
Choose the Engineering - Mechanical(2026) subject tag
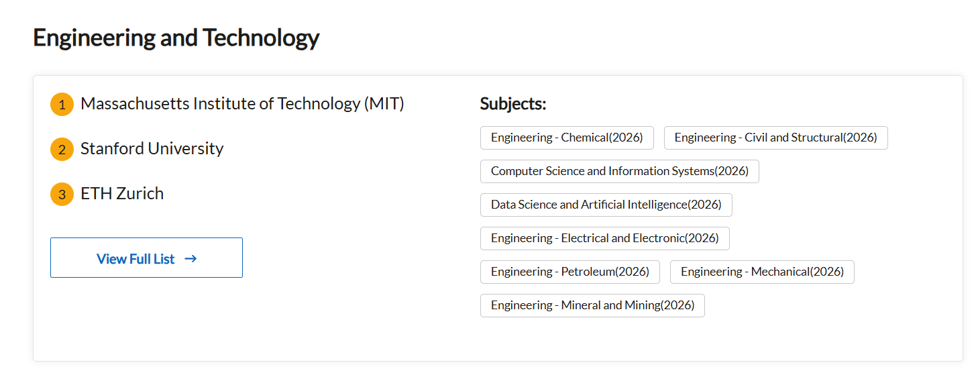click(x=762, y=272)
